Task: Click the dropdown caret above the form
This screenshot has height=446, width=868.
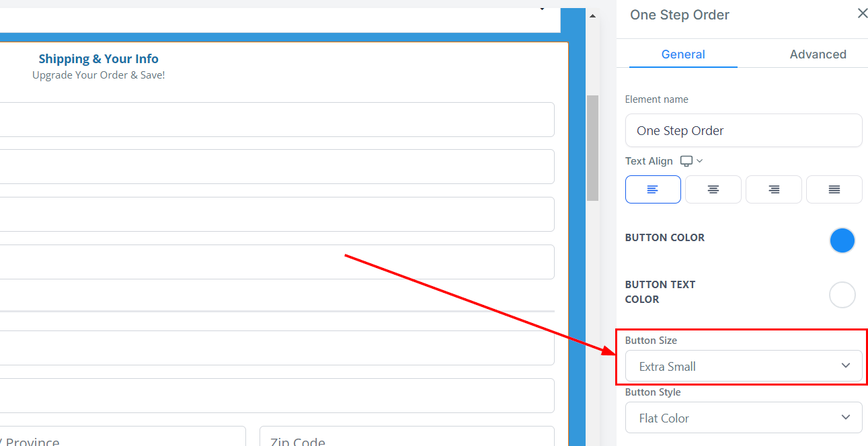Action: click(x=542, y=9)
